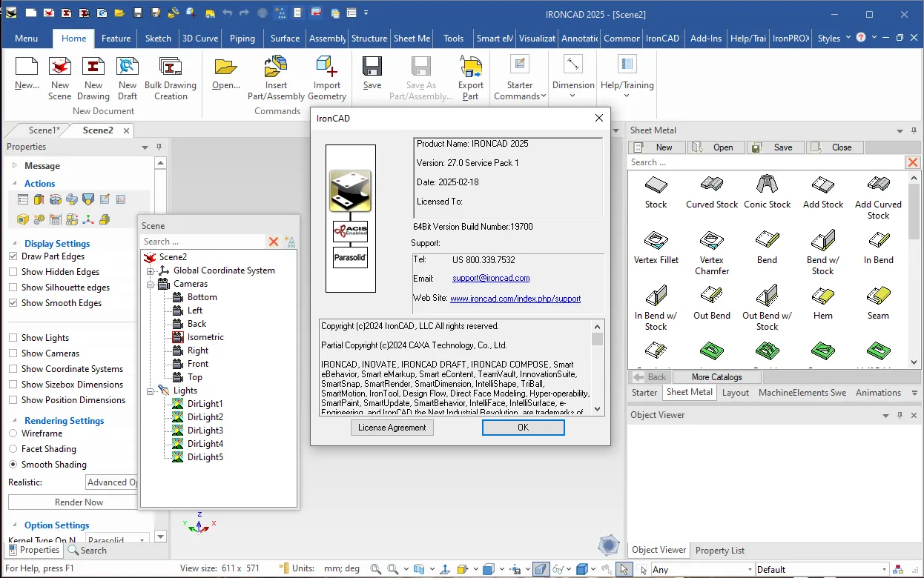Click Insert Part/Assembly icon

[x=276, y=67]
